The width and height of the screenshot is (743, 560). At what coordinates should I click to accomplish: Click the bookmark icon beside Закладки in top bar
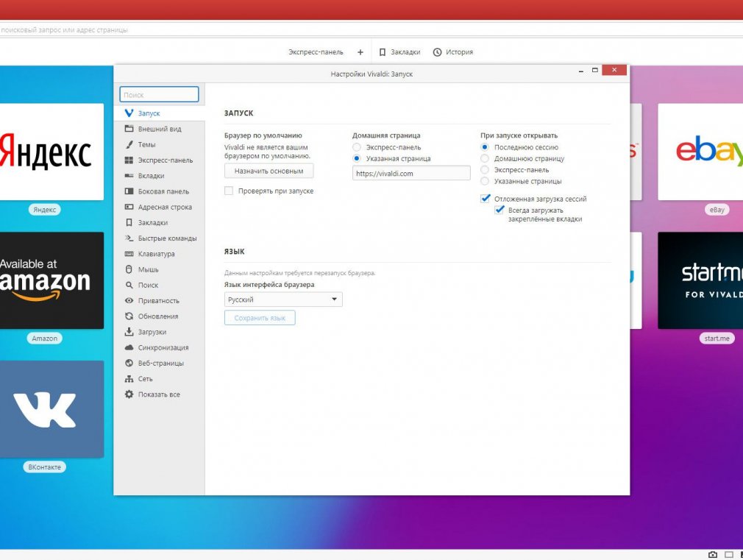coord(383,52)
